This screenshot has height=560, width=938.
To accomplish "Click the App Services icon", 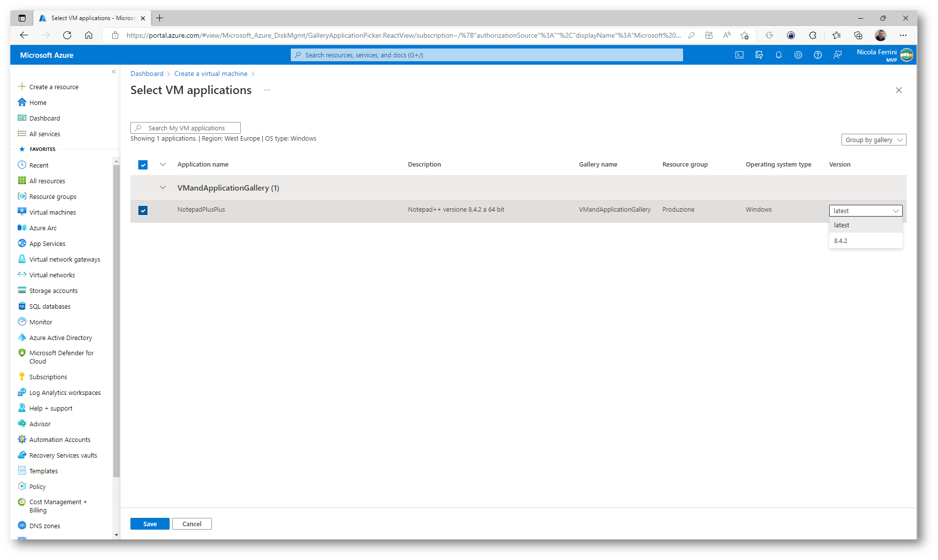I will [x=22, y=243].
